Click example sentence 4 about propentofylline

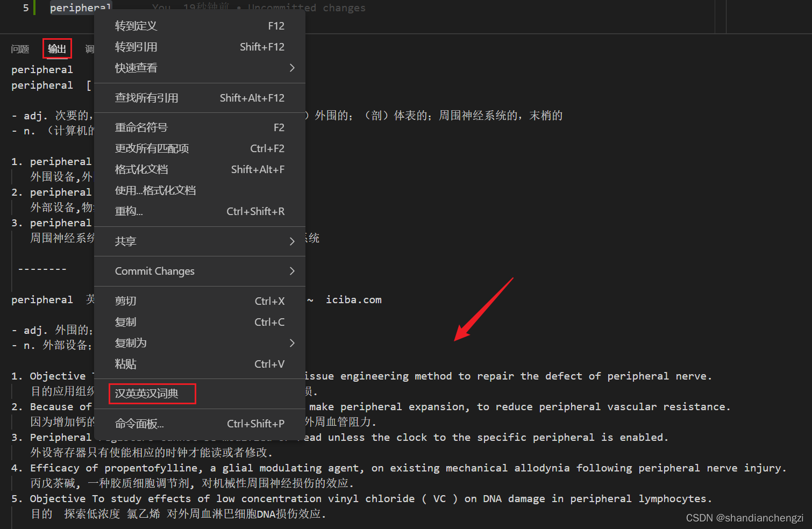(398, 468)
